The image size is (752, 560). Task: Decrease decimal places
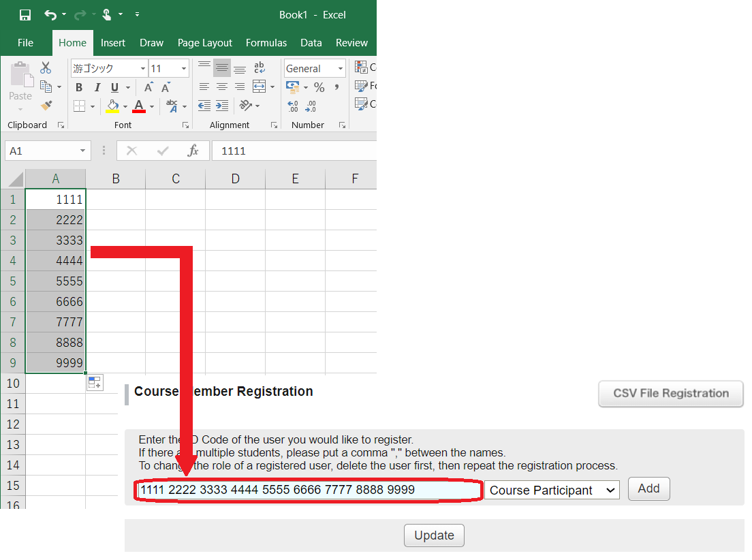[x=311, y=106]
